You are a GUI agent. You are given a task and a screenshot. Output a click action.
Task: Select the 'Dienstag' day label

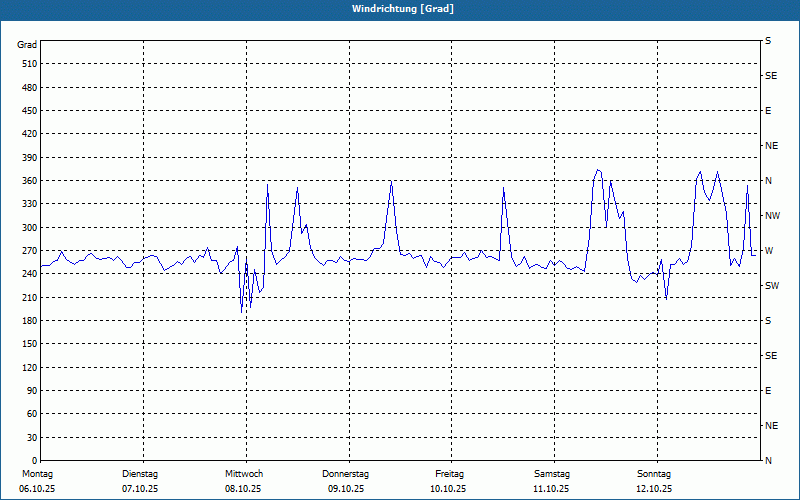[140, 474]
